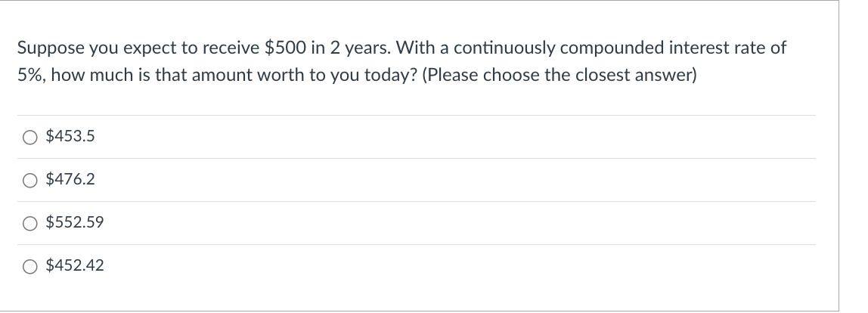
Task: Click the "$476.2" answer label text
Action: (70, 180)
